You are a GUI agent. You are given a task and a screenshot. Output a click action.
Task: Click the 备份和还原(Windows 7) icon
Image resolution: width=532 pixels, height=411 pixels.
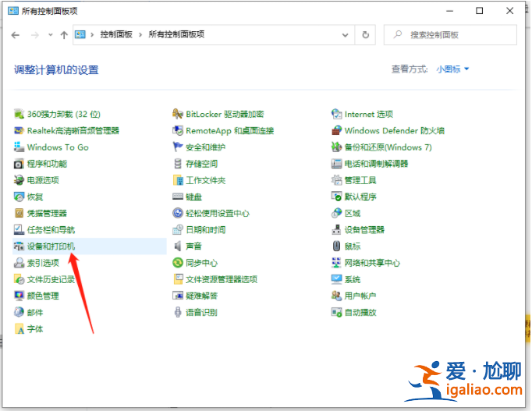[336, 147]
